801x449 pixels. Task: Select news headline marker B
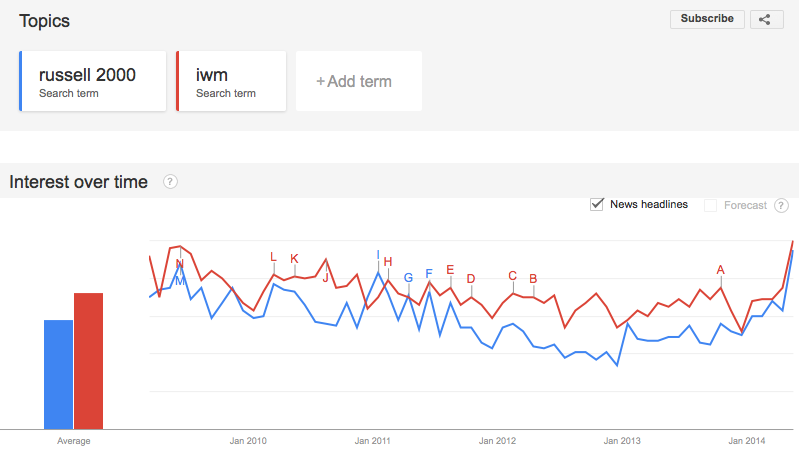coord(533,279)
